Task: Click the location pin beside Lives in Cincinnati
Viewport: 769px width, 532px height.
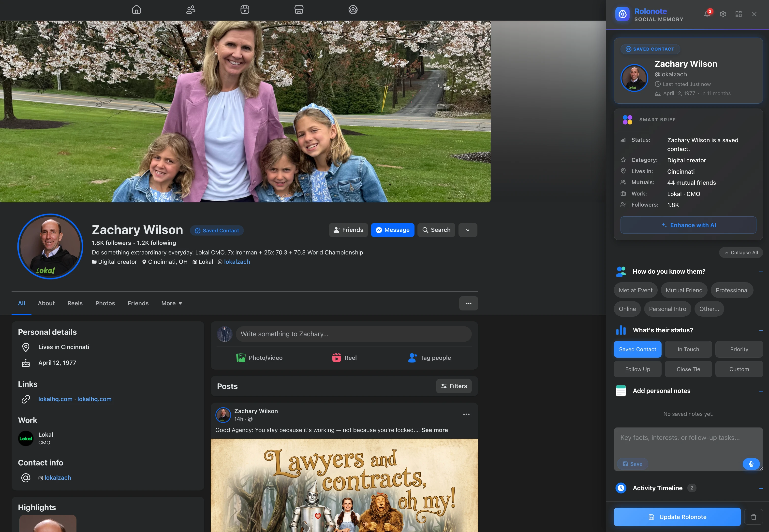Action: pyautogui.click(x=26, y=347)
